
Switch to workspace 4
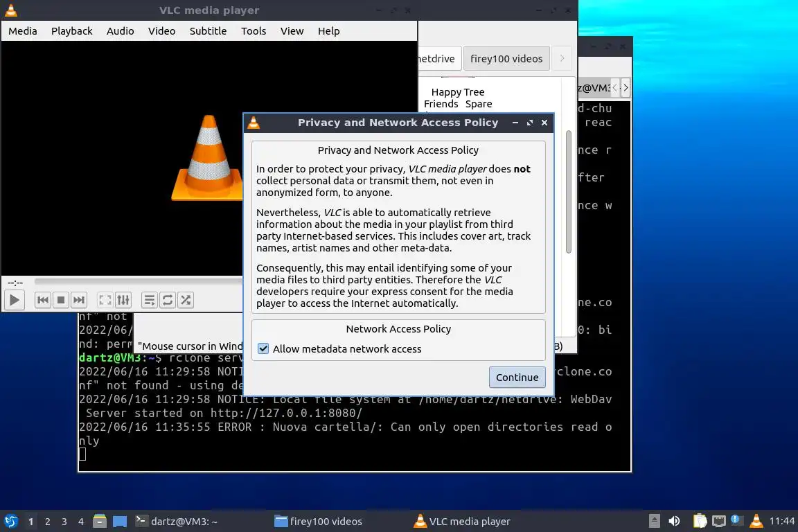[81, 522]
